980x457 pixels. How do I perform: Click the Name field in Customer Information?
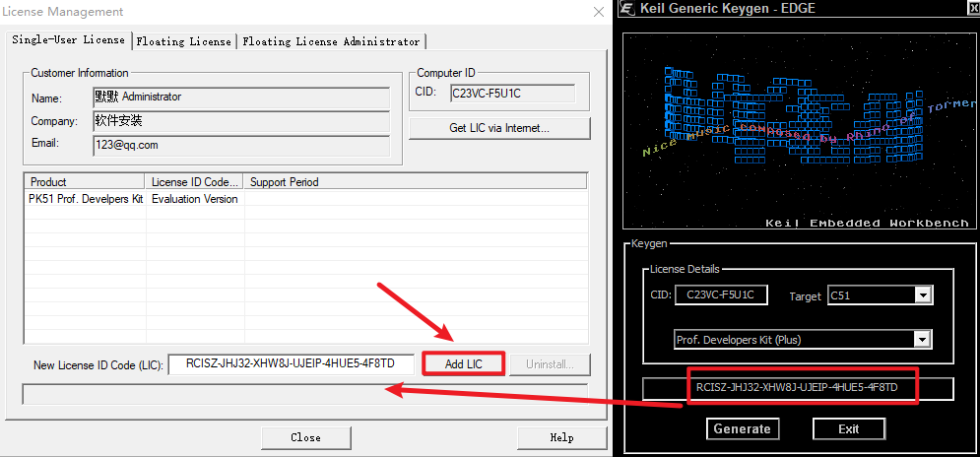point(241,98)
